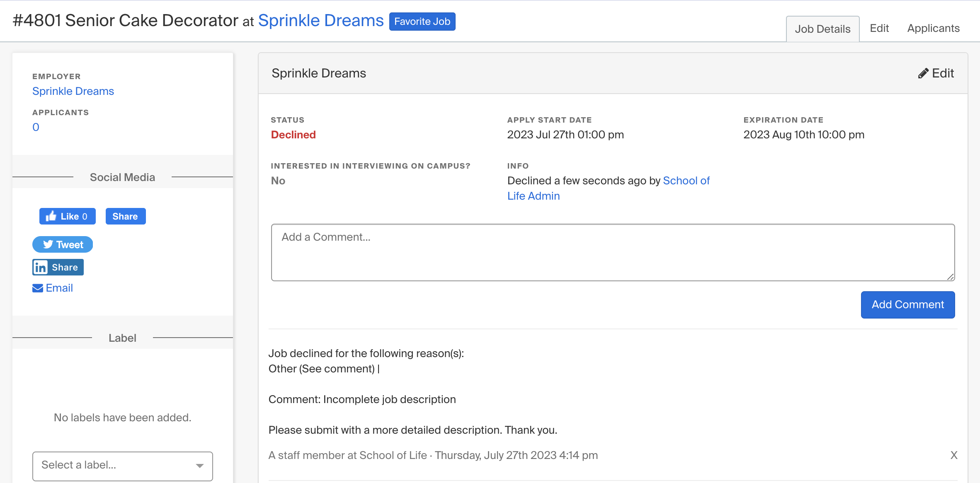
Task: Share the job on LinkedIn
Action: [x=58, y=267]
